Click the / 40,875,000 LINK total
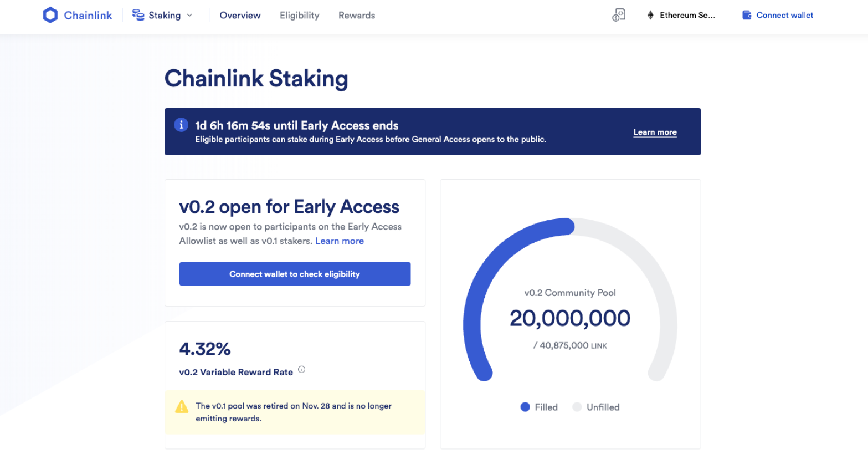The height and width of the screenshot is (469, 868). [570, 345]
